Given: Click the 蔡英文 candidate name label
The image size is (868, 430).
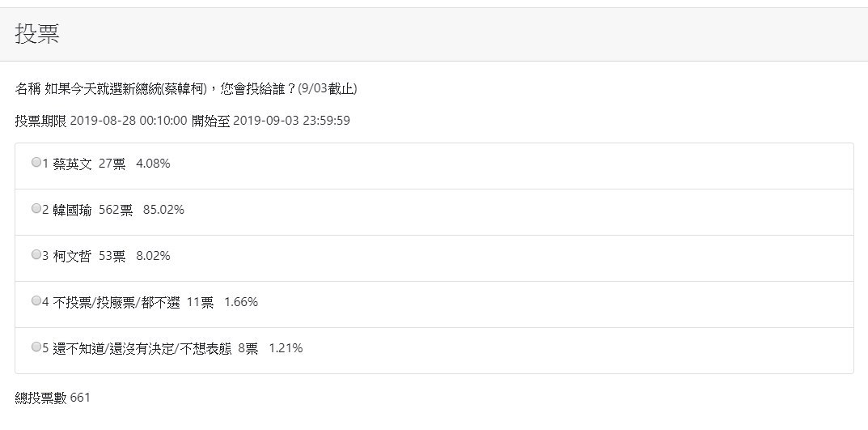Looking at the screenshot, I should point(72,164).
